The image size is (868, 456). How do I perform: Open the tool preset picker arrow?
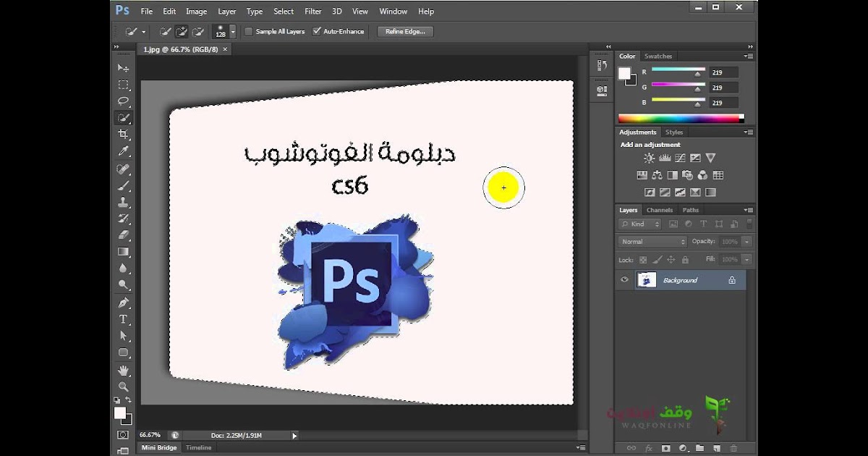pos(144,32)
